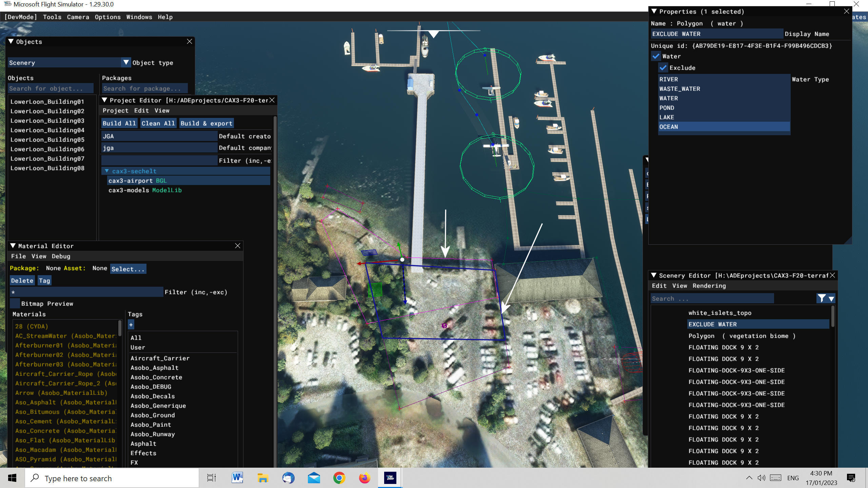
Task: Collapse the Material Editor panel triangle
Action: [13, 246]
